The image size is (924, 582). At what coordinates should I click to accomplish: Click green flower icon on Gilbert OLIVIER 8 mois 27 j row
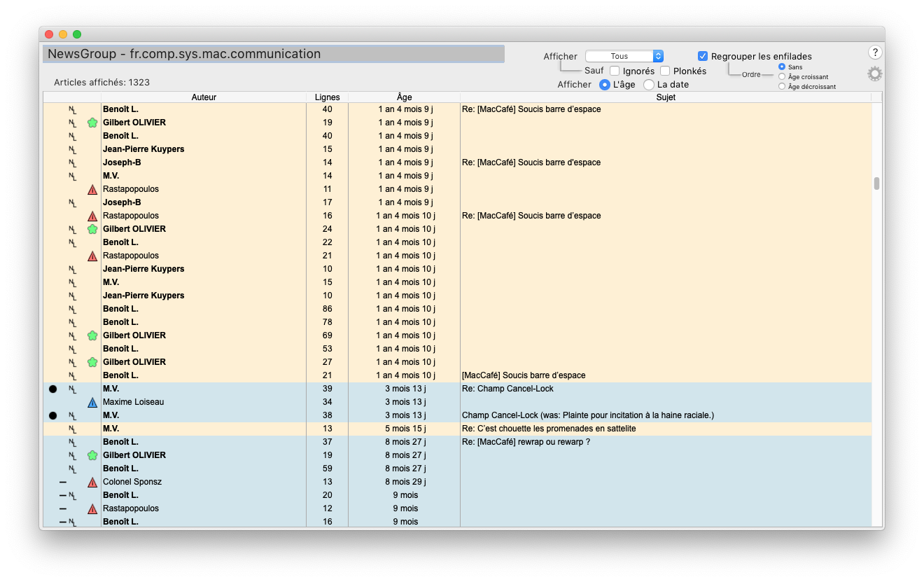[92, 455]
